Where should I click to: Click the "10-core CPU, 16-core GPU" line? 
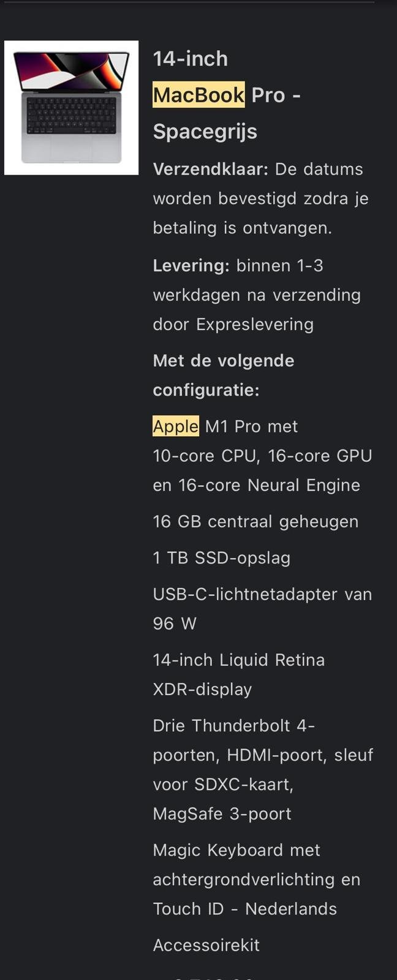pos(262,456)
